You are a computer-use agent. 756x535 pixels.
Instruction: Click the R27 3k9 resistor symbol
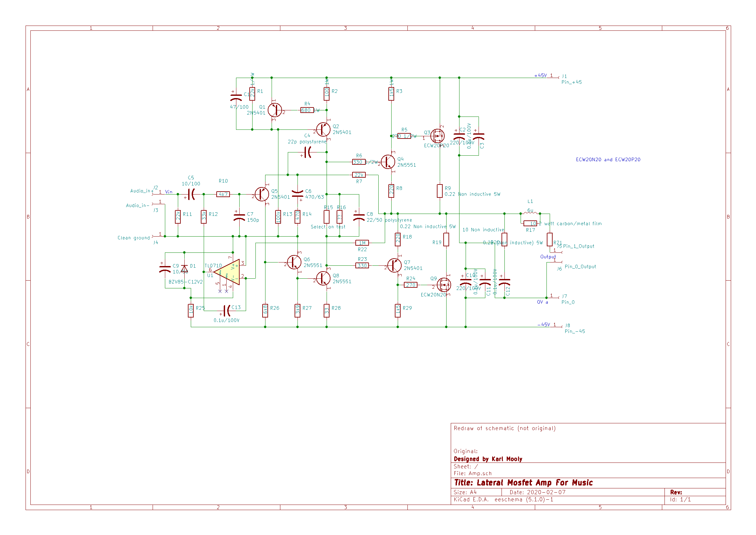pyautogui.click(x=298, y=311)
